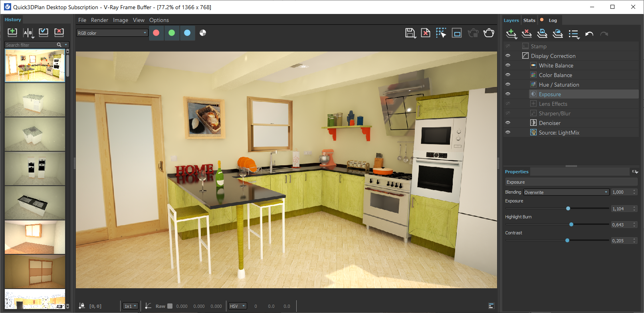Hide the Color Balance layer
Image resolution: width=644 pixels, height=313 pixels.
pyautogui.click(x=508, y=75)
